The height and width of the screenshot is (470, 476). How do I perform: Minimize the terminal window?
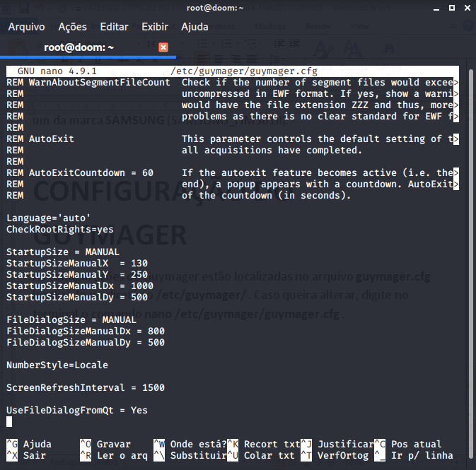[436, 8]
